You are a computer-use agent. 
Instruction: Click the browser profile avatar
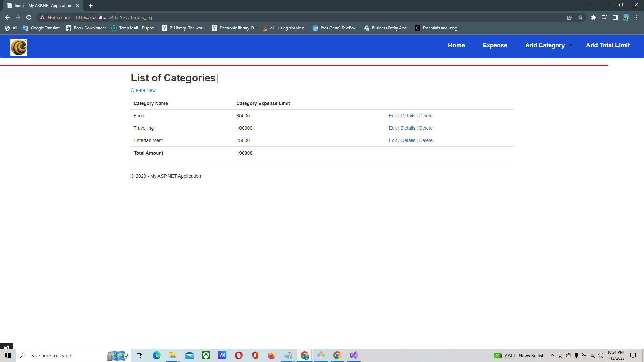coord(626,17)
